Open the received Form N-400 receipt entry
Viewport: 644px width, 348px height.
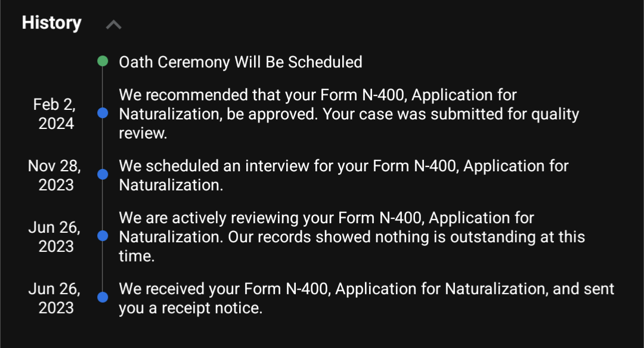click(x=367, y=298)
